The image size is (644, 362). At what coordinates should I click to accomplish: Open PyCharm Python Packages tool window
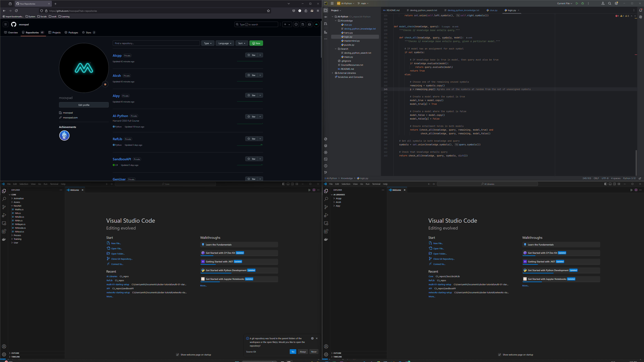pyautogui.click(x=325, y=146)
